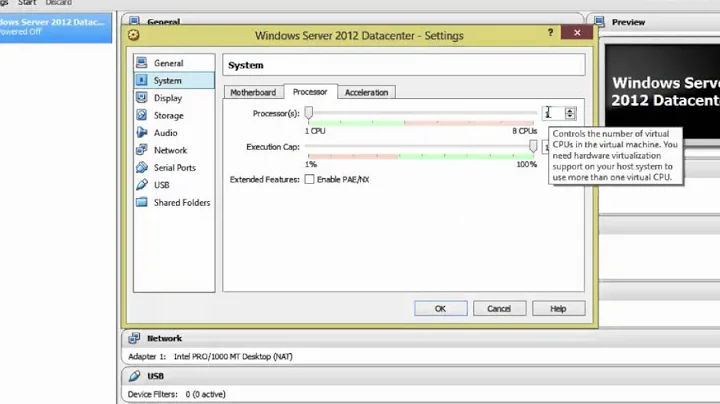Viewport: 720px width, 404px height.
Task: Switch to the Acceleration tab
Action: (x=366, y=92)
